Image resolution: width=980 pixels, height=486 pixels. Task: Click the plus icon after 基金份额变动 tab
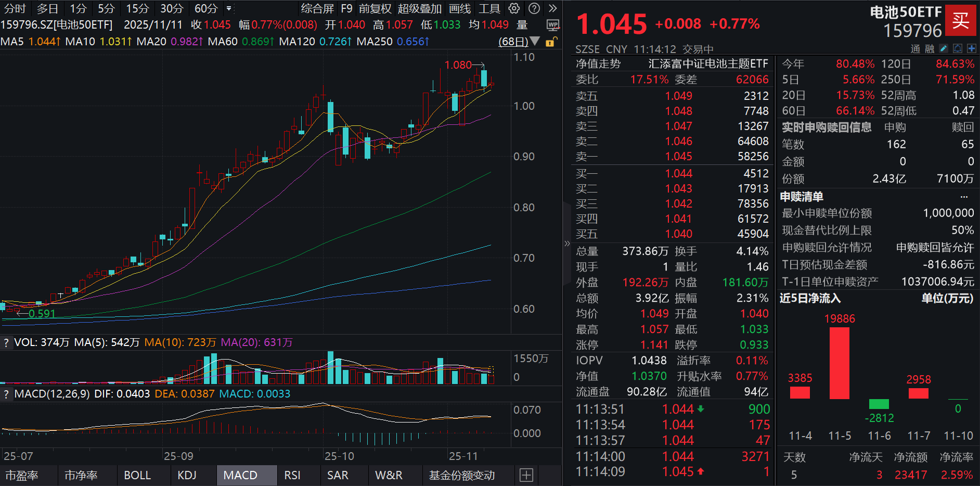pyautogui.click(x=526, y=475)
